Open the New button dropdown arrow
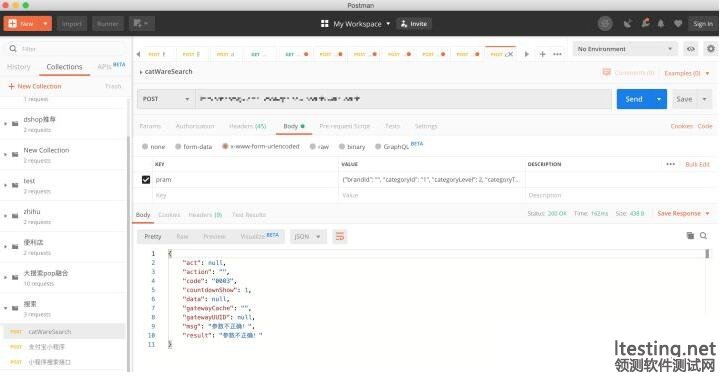The height and width of the screenshot is (379, 727). click(45, 23)
